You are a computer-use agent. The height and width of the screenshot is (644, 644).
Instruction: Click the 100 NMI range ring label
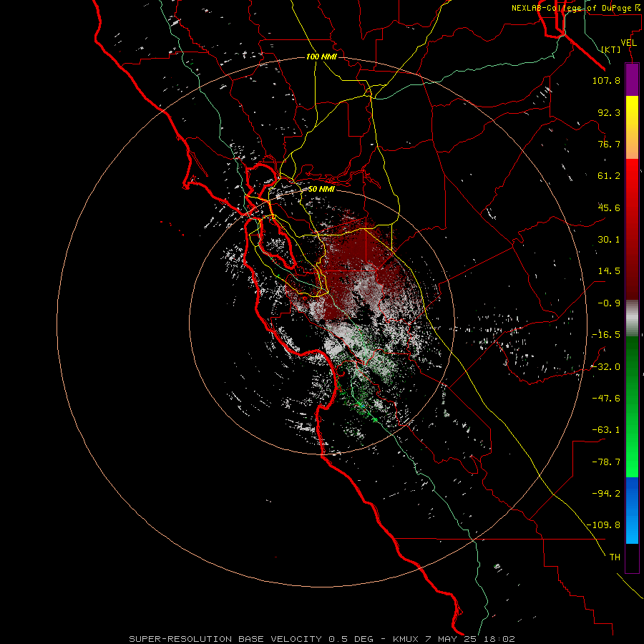321,57
